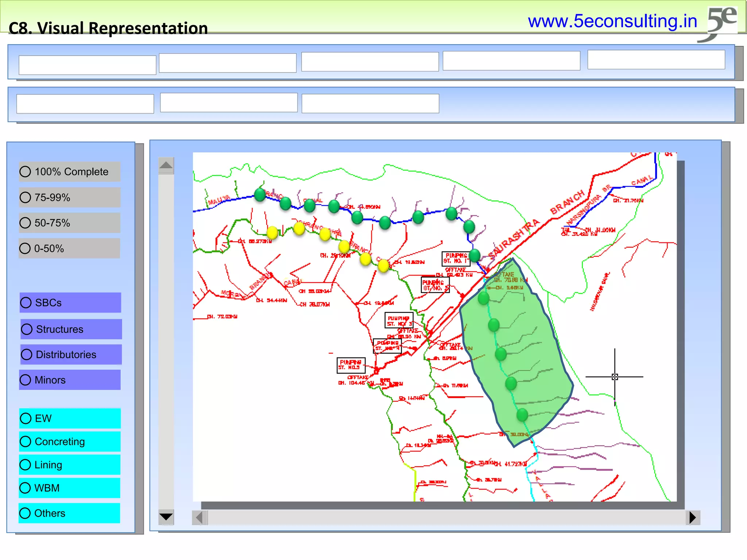Click the fifth empty field in top row
Image resolution: width=747 pixels, height=560 pixels.
click(656, 59)
